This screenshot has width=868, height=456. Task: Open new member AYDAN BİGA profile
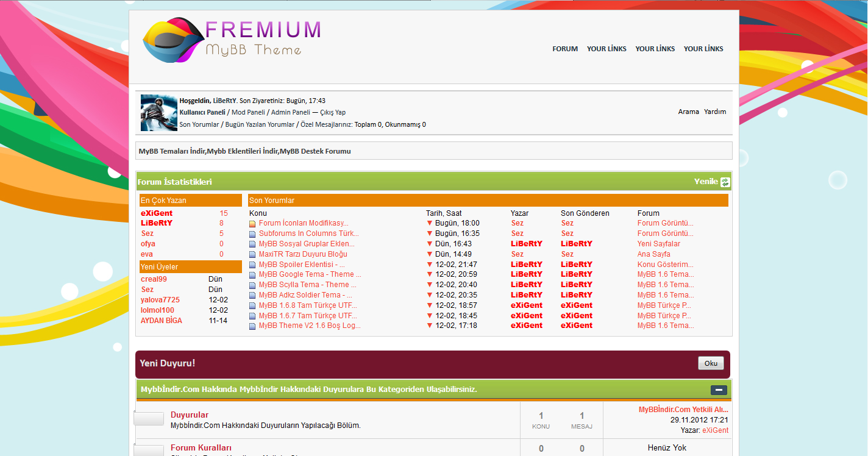click(x=162, y=321)
